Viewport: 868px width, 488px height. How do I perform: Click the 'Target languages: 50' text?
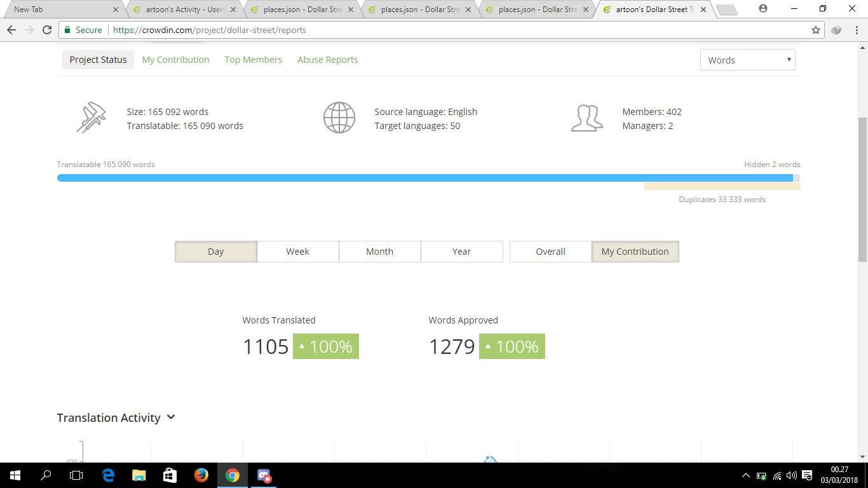[x=417, y=126]
